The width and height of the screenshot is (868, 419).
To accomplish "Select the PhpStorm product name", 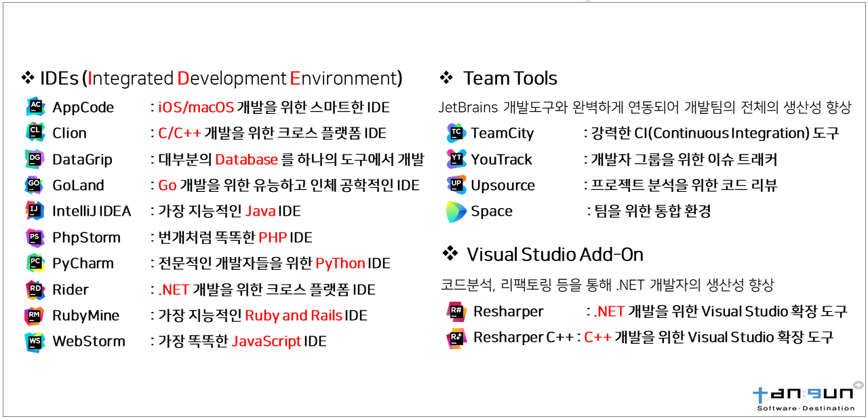I will point(87,237).
